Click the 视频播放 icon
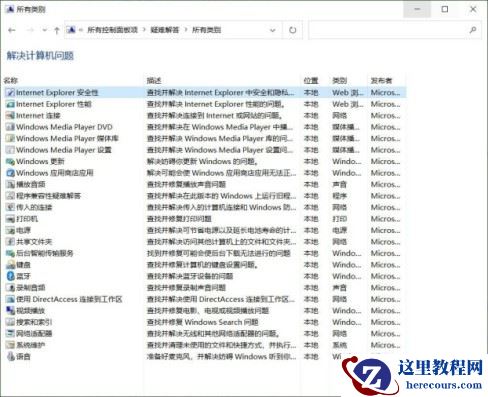488x397 pixels. [x=11, y=311]
